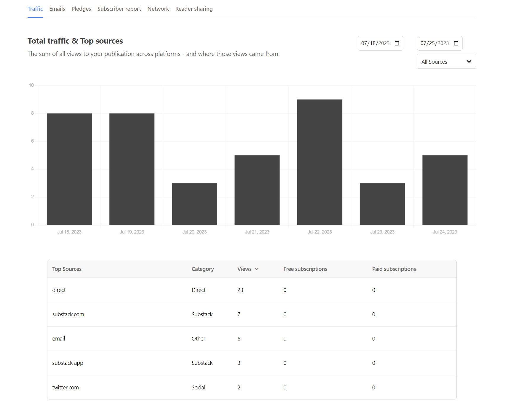Open calendar picker for end date
Screen dimensions: 532x414
[456, 43]
